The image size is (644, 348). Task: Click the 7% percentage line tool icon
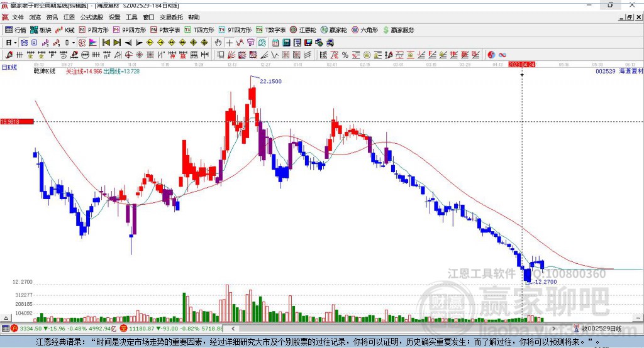pos(335,55)
